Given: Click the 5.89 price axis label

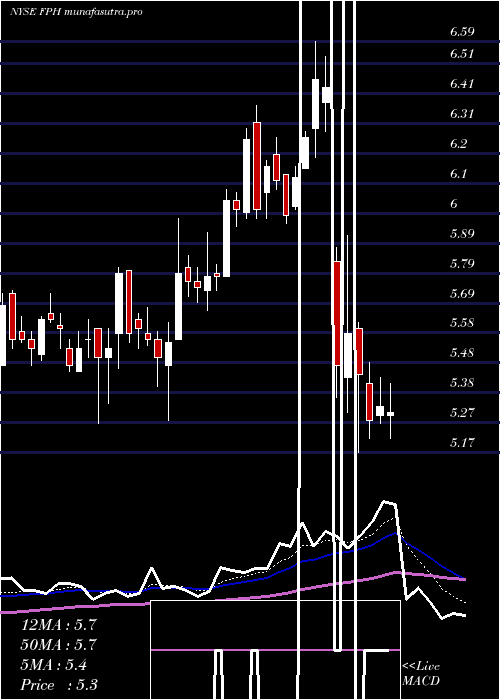Looking at the screenshot, I should click(462, 233).
